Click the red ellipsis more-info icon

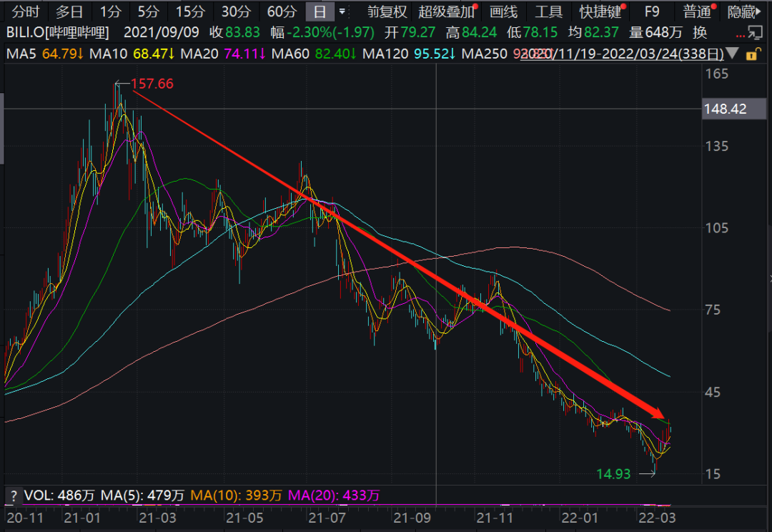coord(740,36)
